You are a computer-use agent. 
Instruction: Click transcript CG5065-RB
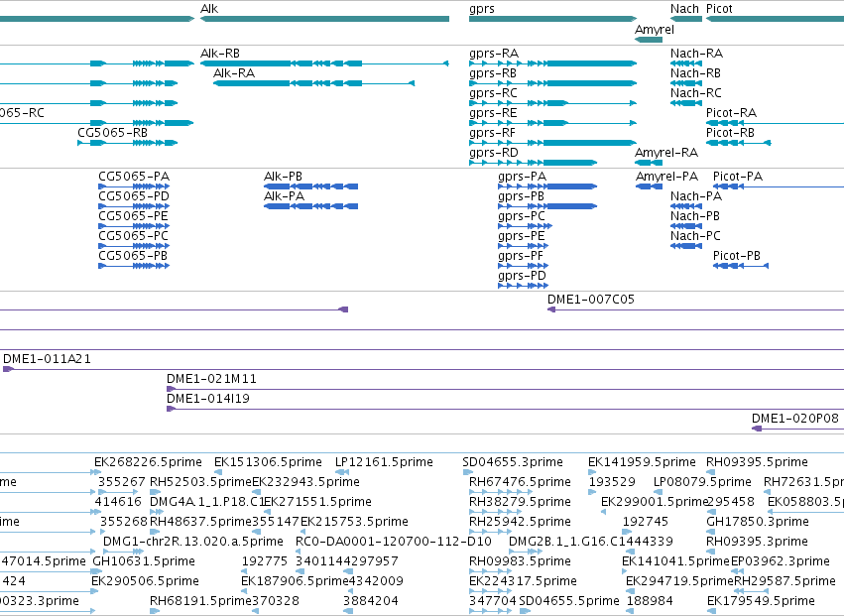[112, 133]
